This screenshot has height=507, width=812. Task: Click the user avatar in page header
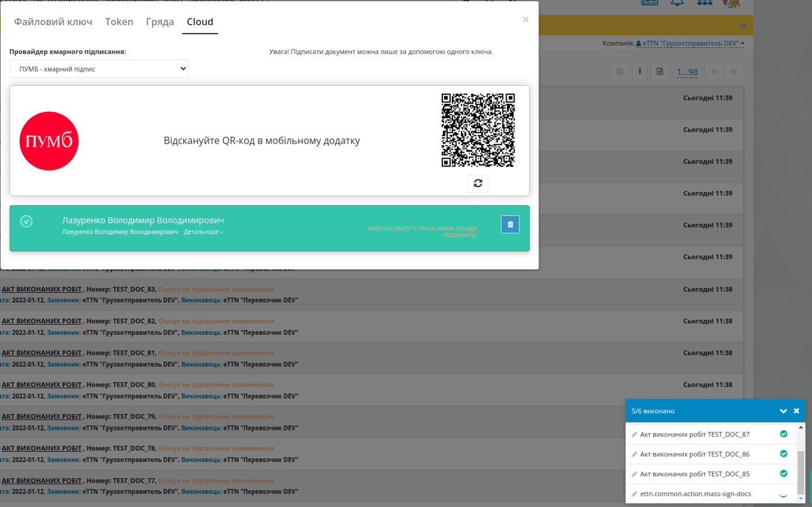(x=731, y=3)
